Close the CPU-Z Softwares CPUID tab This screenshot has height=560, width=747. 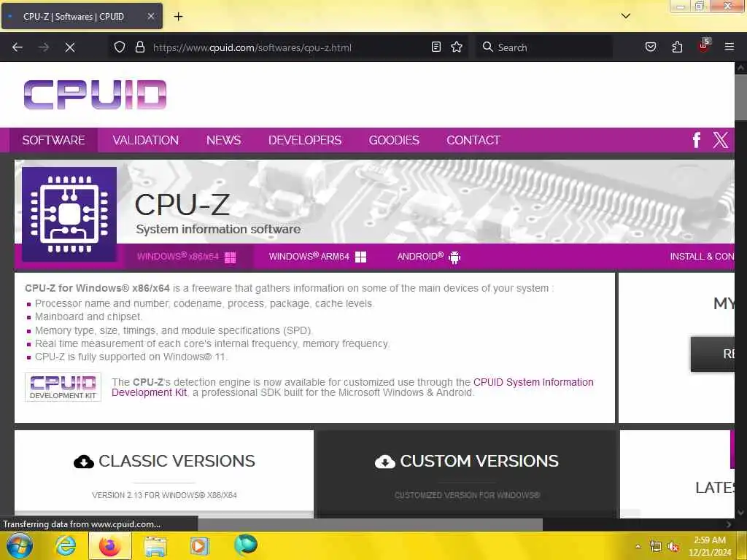(x=150, y=16)
